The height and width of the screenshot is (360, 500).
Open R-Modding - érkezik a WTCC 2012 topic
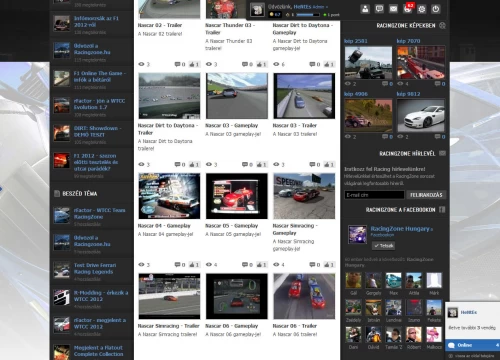(101, 296)
